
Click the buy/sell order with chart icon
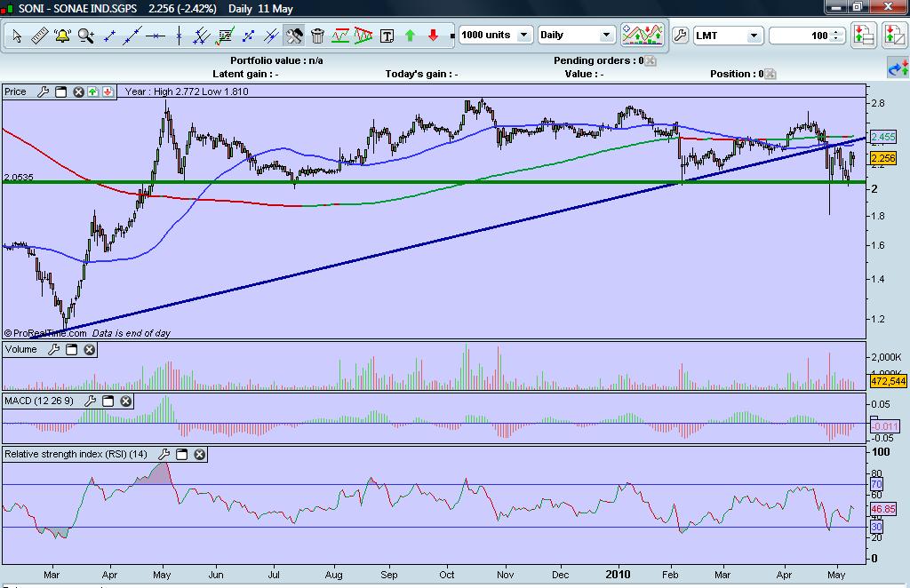pos(894,36)
